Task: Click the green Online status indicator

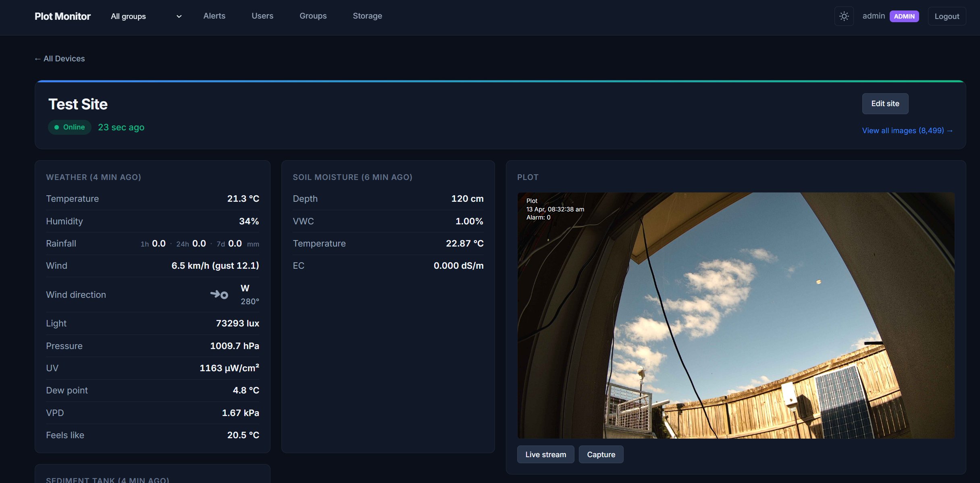Action: [69, 127]
